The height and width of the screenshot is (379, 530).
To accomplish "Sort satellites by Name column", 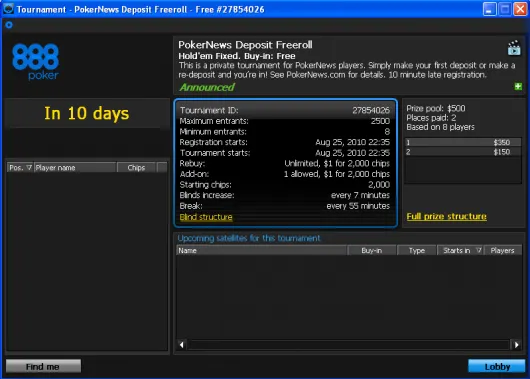I will pyautogui.click(x=262, y=251).
